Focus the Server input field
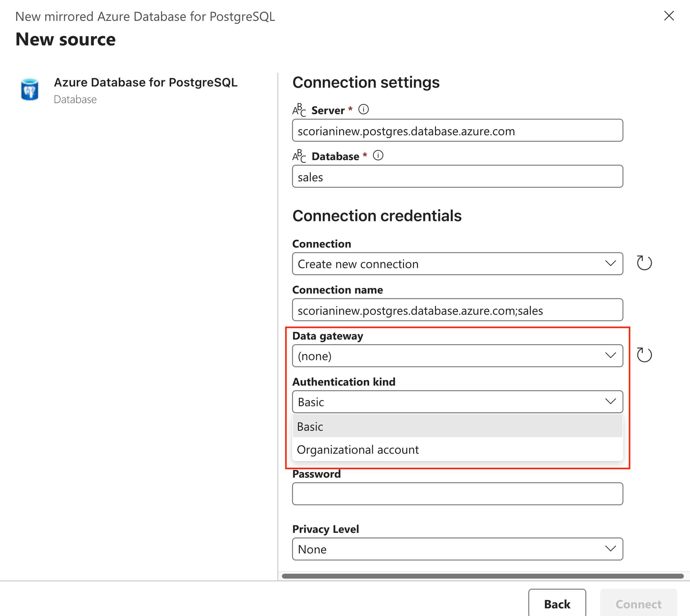This screenshot has width=690, height=616. 457,131
